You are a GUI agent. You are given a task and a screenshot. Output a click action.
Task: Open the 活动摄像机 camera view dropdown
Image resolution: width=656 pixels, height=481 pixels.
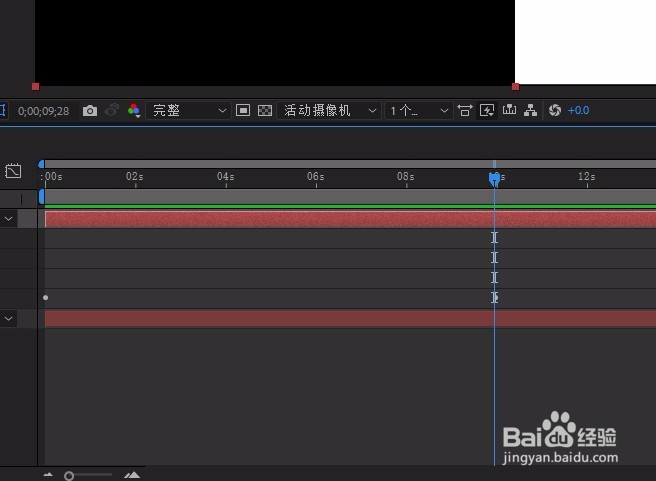[329, 110]
